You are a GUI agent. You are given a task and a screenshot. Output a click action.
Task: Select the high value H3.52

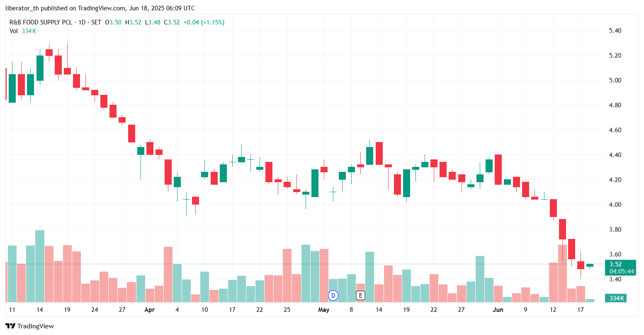[x=133, y=22]
